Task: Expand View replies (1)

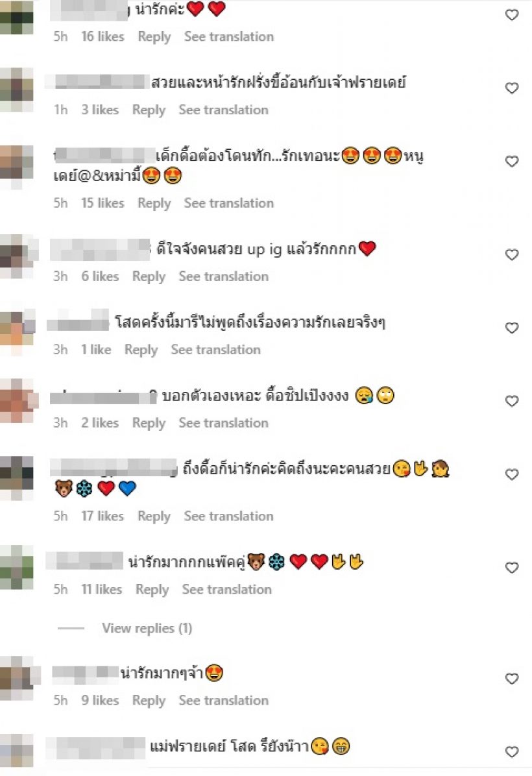Action: (x=147, y=628)
